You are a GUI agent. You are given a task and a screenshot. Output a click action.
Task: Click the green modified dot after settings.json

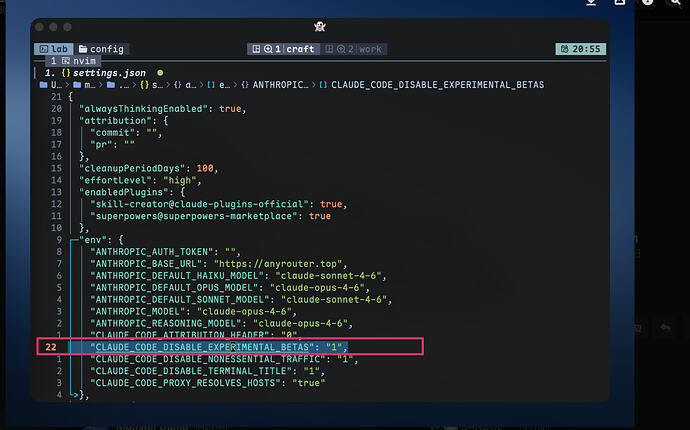[x=160, y=73]
